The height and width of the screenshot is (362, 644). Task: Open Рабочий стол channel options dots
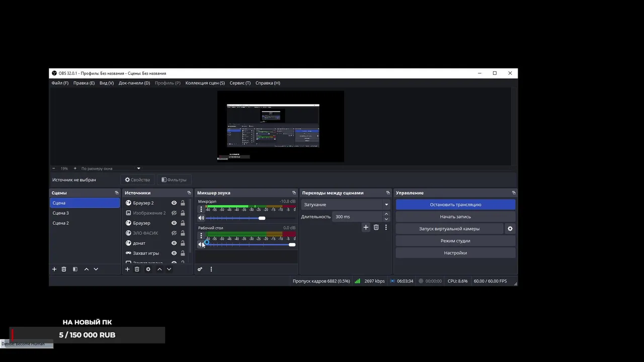pyautogui.click(x=201, y=236)
